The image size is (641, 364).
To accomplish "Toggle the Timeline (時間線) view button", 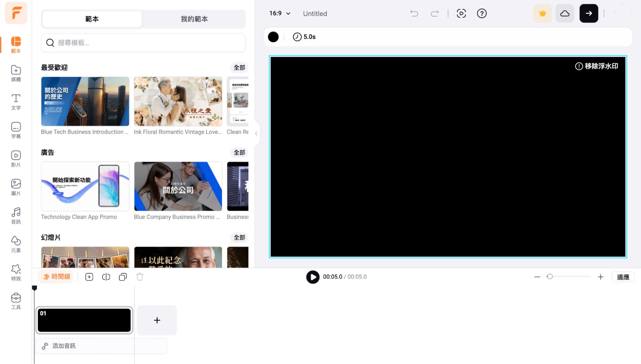I will tap(56, 277).
